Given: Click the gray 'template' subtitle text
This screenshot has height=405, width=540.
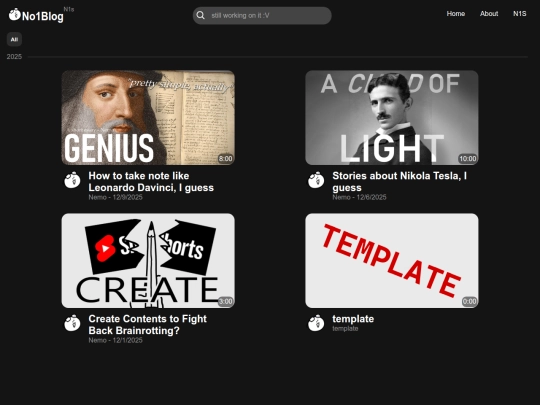Looking at the screenshot, I should [345, 329].
